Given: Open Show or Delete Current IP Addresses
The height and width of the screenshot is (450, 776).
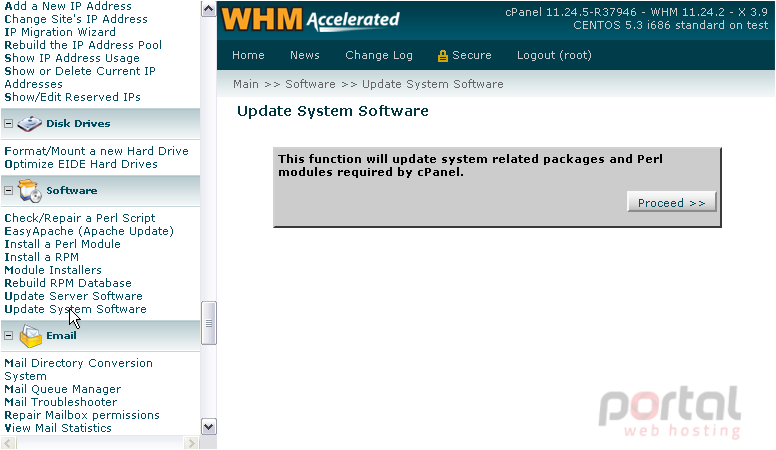Looking at the screenshot, I should point(80,77).
